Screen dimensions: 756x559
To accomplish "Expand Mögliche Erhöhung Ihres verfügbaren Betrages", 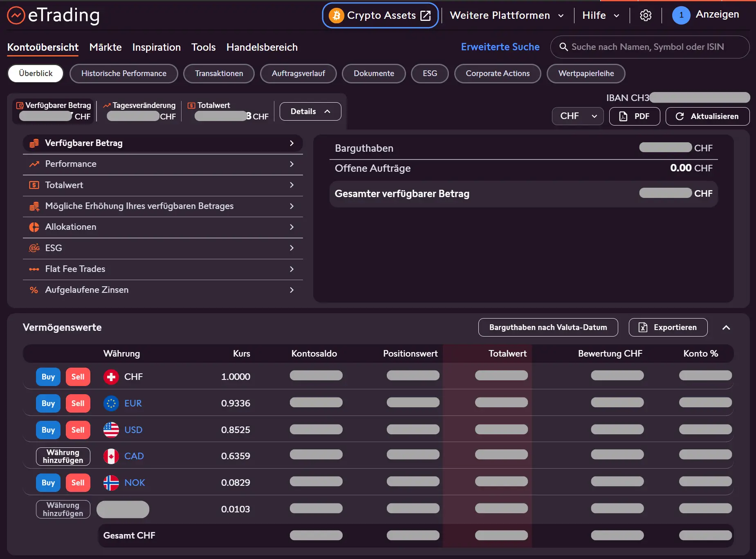I will [x=163, y=206].
